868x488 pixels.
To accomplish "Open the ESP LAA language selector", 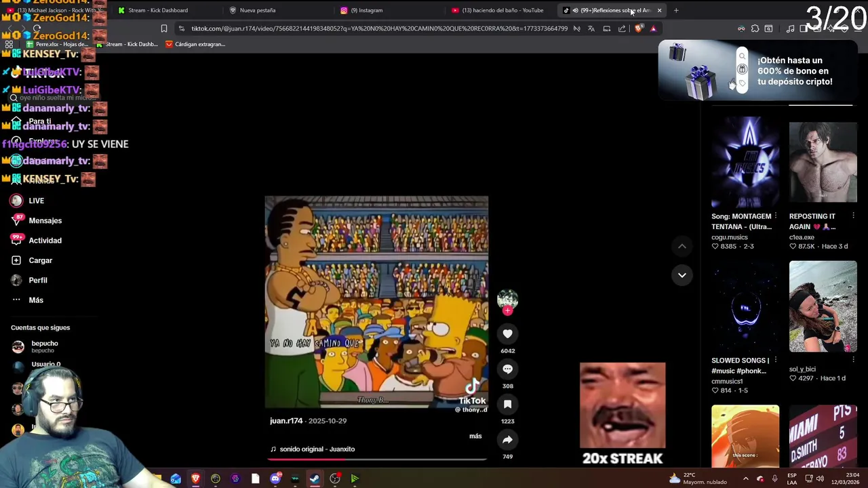I will coord(792,479).
